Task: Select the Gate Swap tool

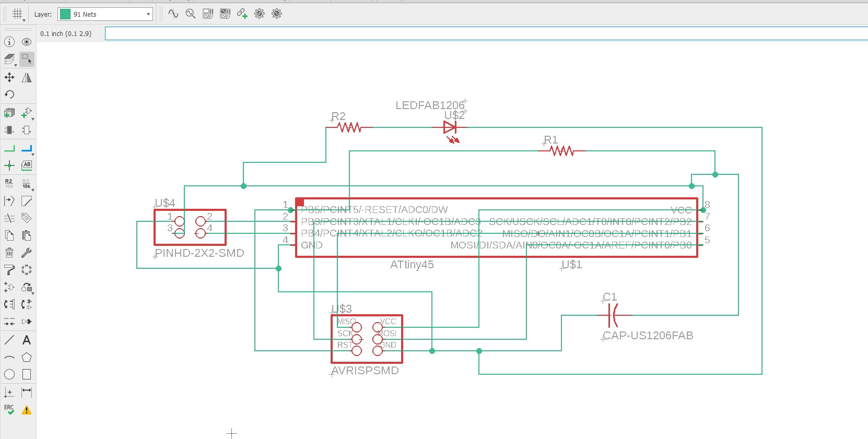Action: coord(27,304)
